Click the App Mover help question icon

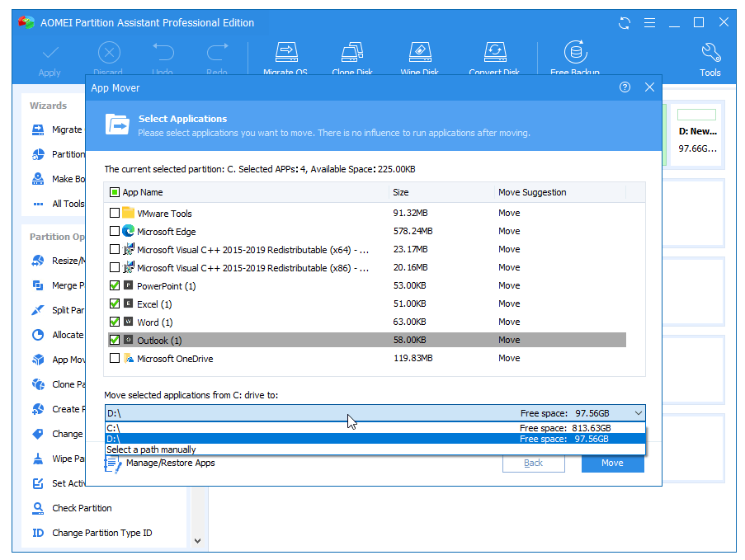(625, 87)
